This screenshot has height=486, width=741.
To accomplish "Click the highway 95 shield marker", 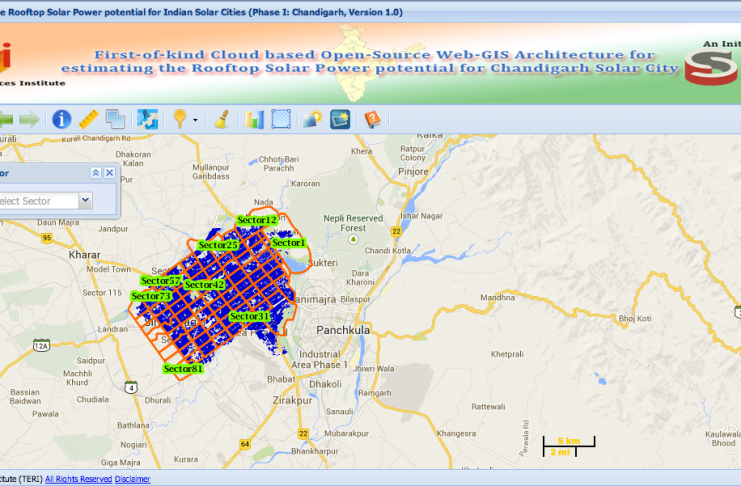I will coord(46,237).
